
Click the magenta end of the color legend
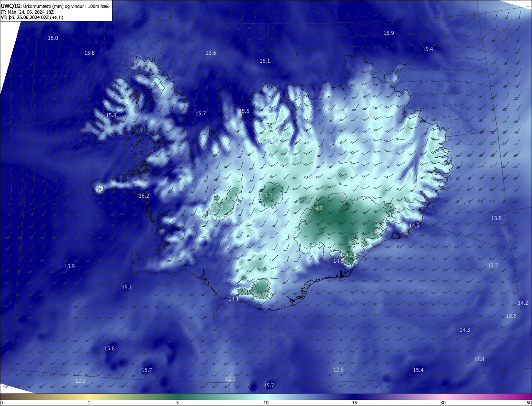pos(527,396)
